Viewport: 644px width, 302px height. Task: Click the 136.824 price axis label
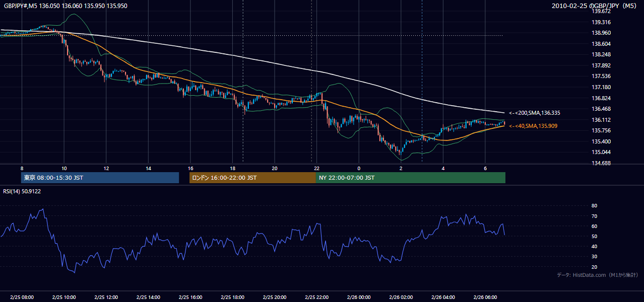[x=602, y=98]
